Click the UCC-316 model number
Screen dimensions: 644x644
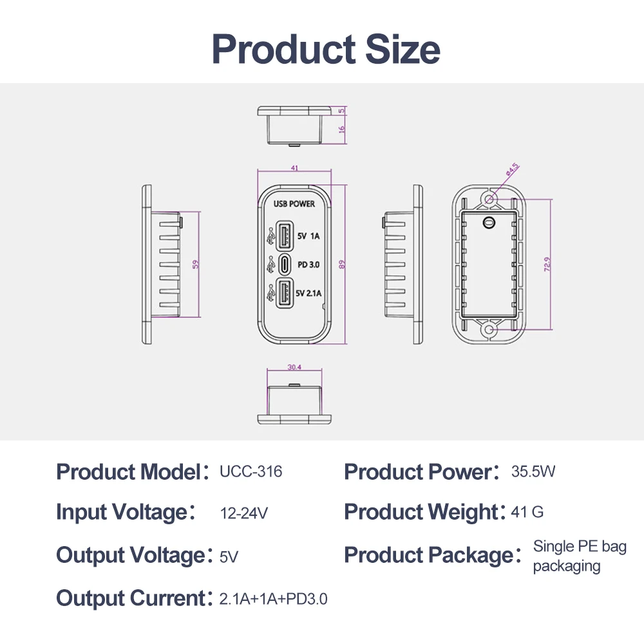point(251,472)
